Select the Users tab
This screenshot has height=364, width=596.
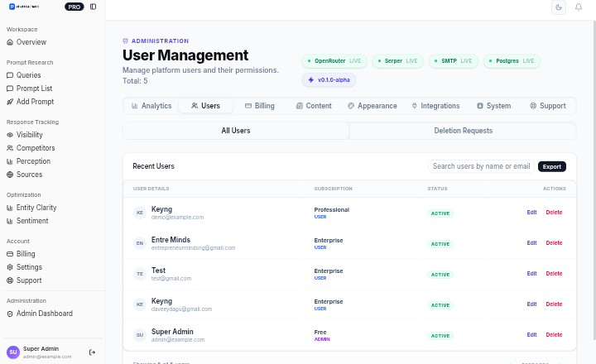point(205,106)
